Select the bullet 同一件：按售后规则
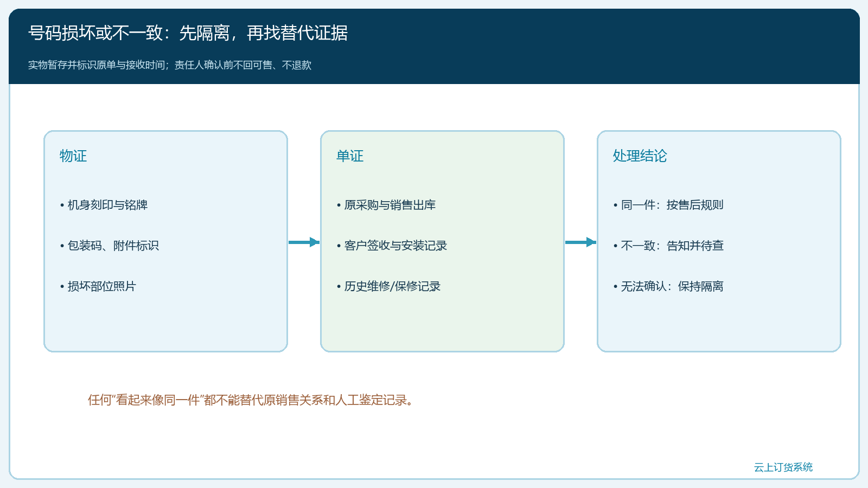868x488 pixels. 668,205
